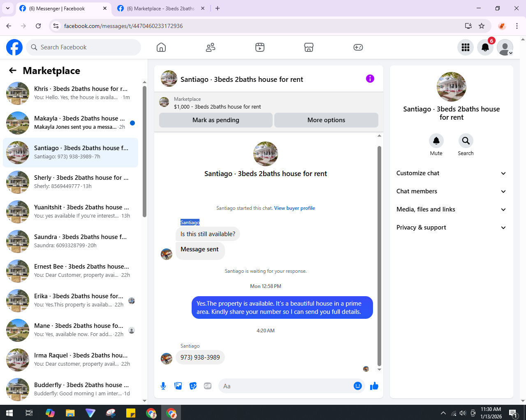Open Chrome three-dot menu

click(x=517, y=26)
